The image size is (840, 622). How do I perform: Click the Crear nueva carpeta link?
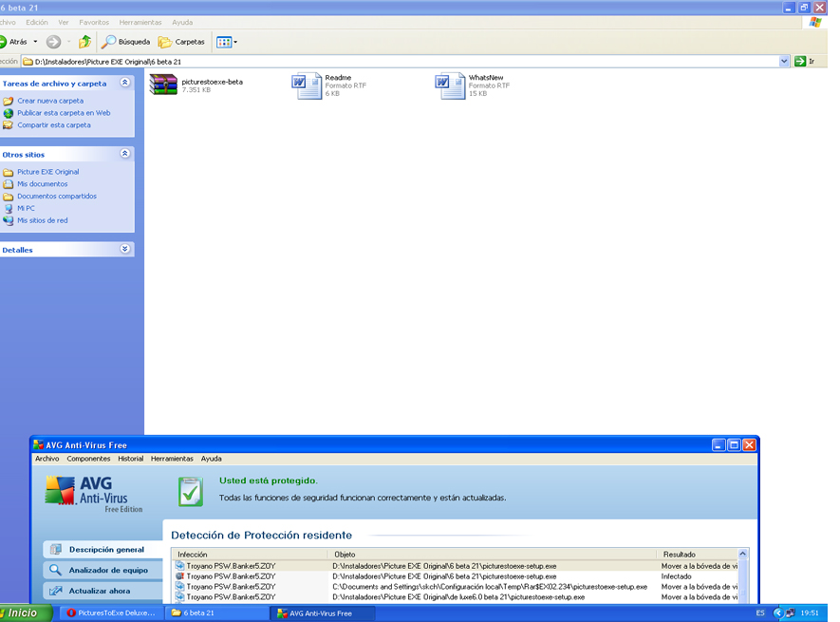tap(49, 101)
